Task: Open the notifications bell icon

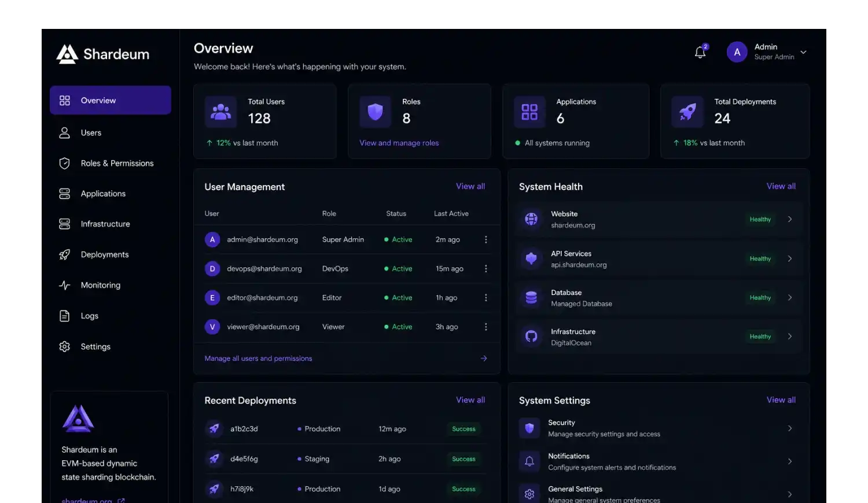Action: click(x=700, y=52)
